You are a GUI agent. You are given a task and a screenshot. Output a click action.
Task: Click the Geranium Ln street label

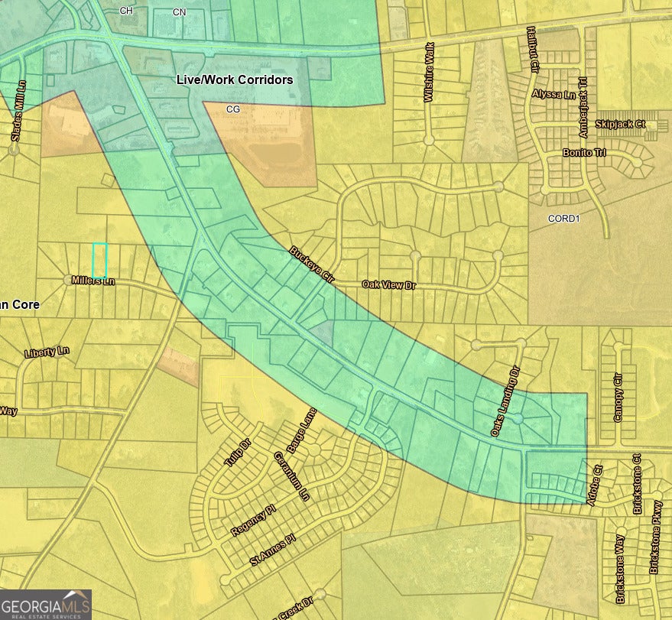pos(292,476)
